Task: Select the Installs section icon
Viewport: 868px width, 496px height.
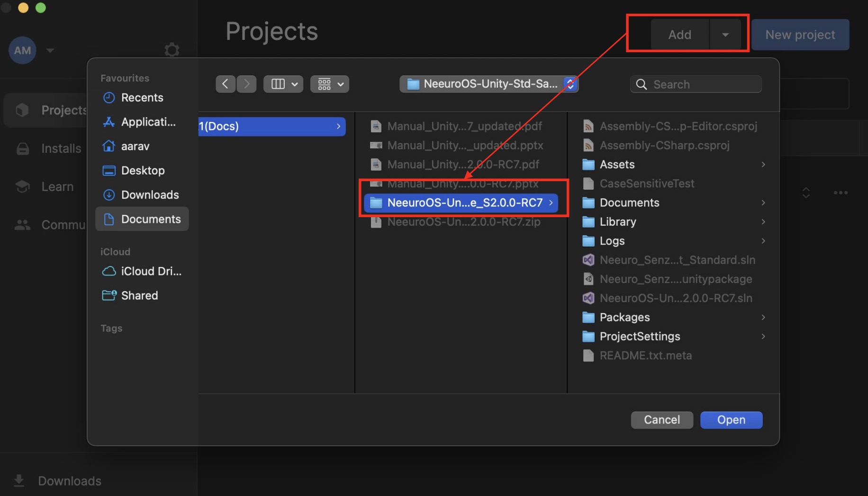Action: point(22,148)
